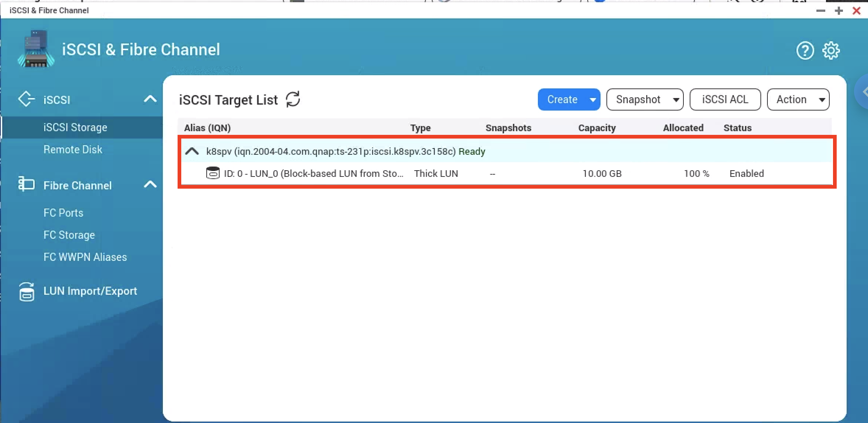868x423 pixels.
Task: Open FC Ports page
Action: pos(63,213)
